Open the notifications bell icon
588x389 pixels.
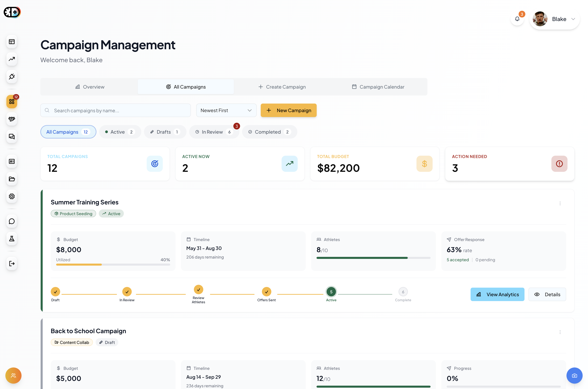pyautogui.click(x=517, y=19)
